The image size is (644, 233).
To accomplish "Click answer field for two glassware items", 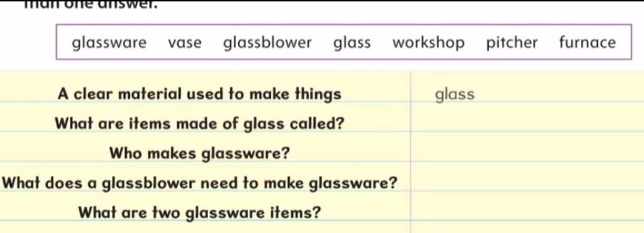I will [x=528, y=205].
